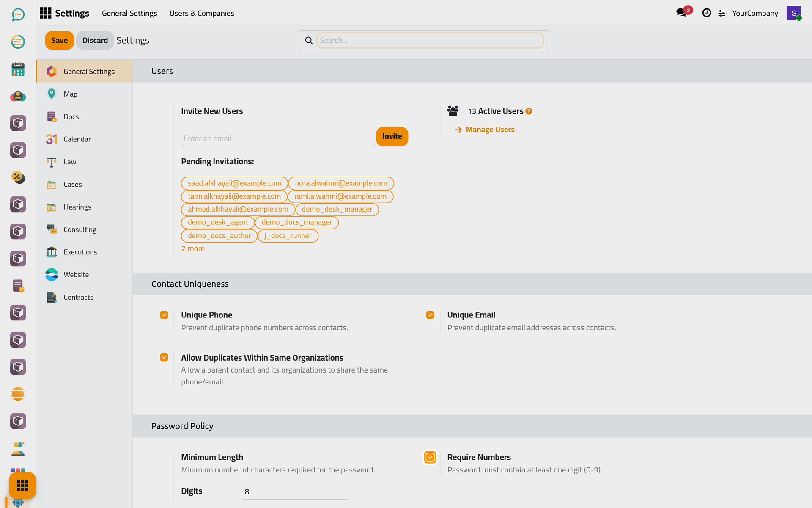
Task: Click the demo_desk_manager invitation tag
Action: tap(337, 210)
